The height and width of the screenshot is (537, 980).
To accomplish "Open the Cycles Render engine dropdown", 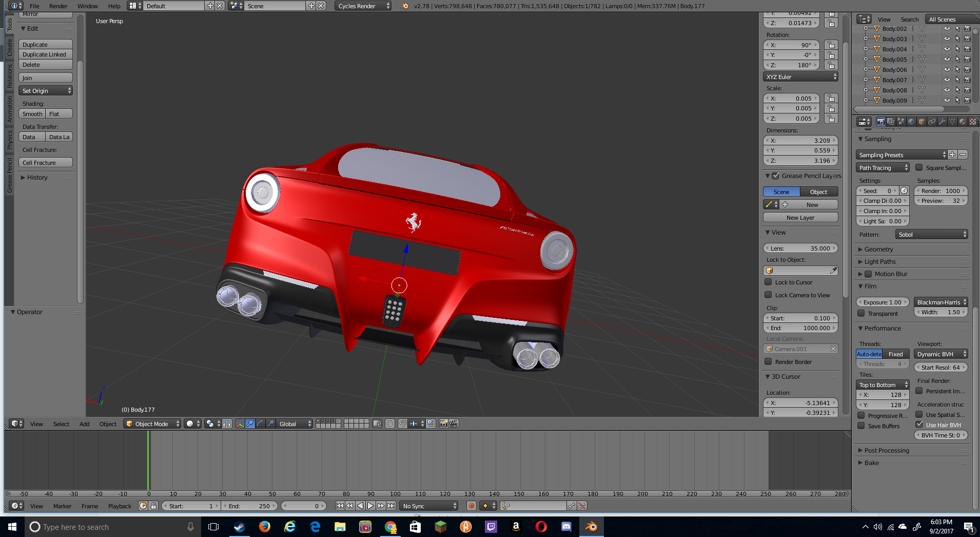I will pyautogui.click(x=363, y=6).
